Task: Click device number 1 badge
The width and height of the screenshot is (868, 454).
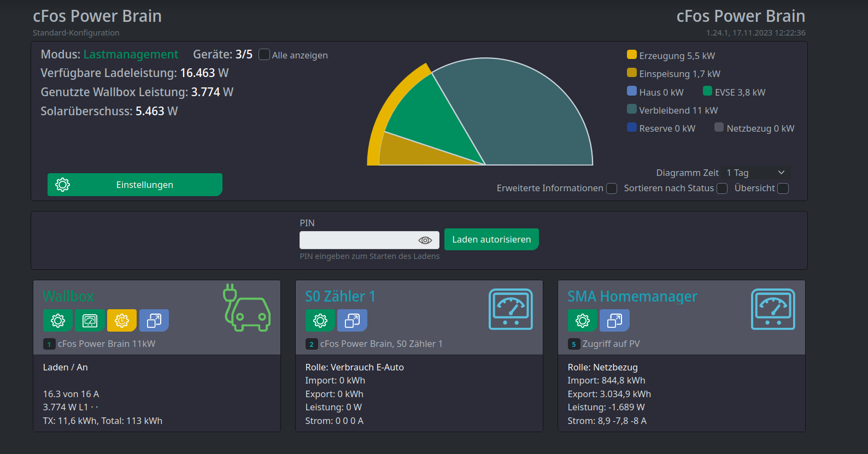Action: tap(49, 344)
